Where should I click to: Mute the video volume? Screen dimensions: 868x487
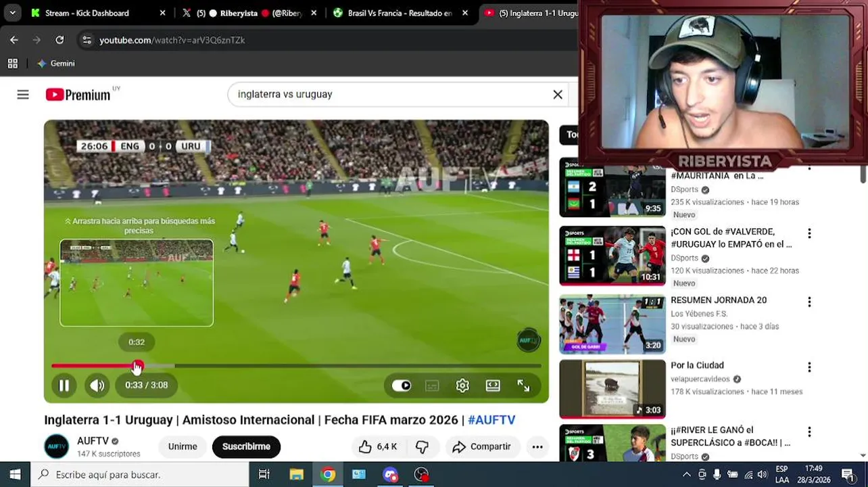click(97, 386)
